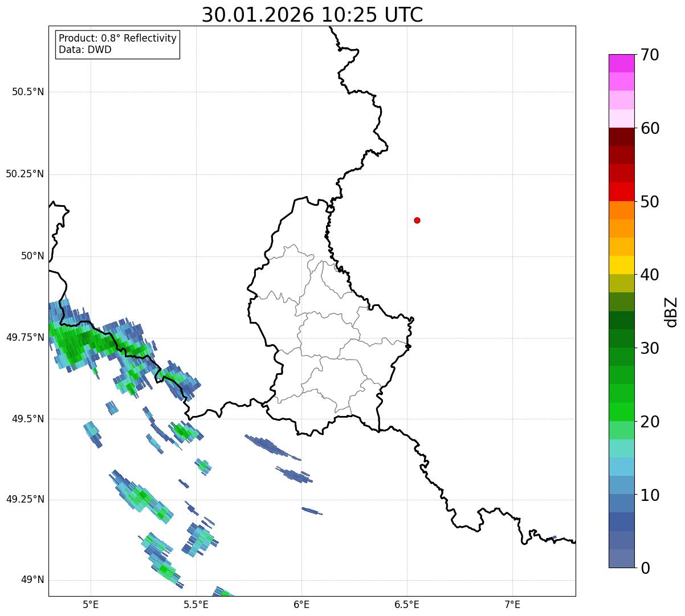Pick the orange colorbar swatch just below 50

(621, 210)
